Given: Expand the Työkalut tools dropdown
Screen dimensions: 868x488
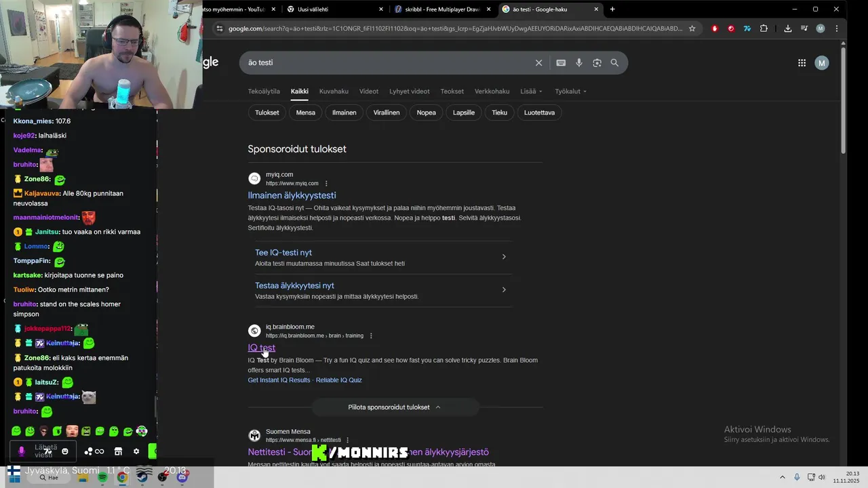Looking at the screenshot, I should pos(570,91).
